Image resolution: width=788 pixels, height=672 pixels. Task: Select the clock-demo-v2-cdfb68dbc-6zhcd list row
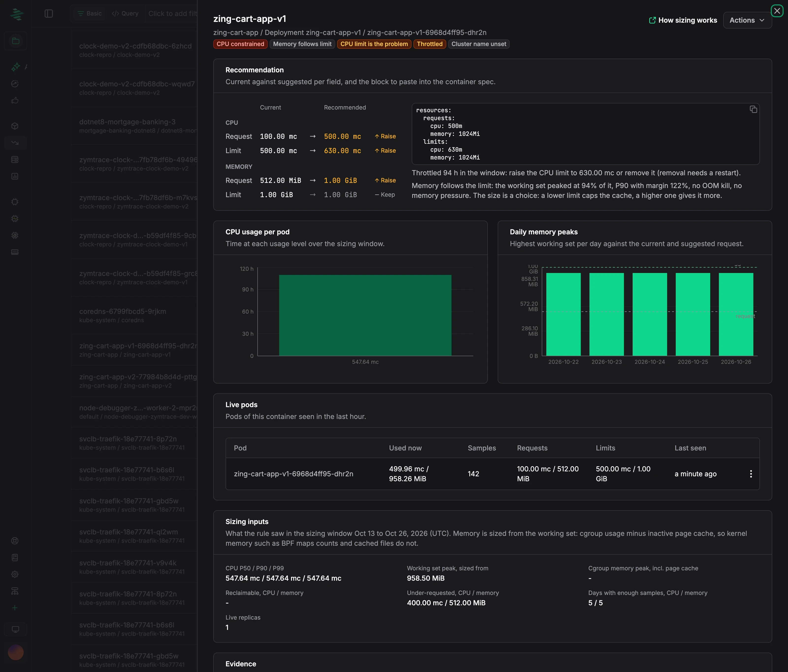[x=134, y=50]
